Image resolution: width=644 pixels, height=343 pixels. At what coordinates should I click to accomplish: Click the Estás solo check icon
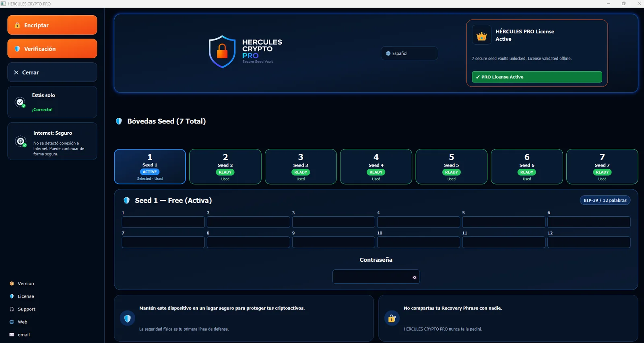click(20, 102)
